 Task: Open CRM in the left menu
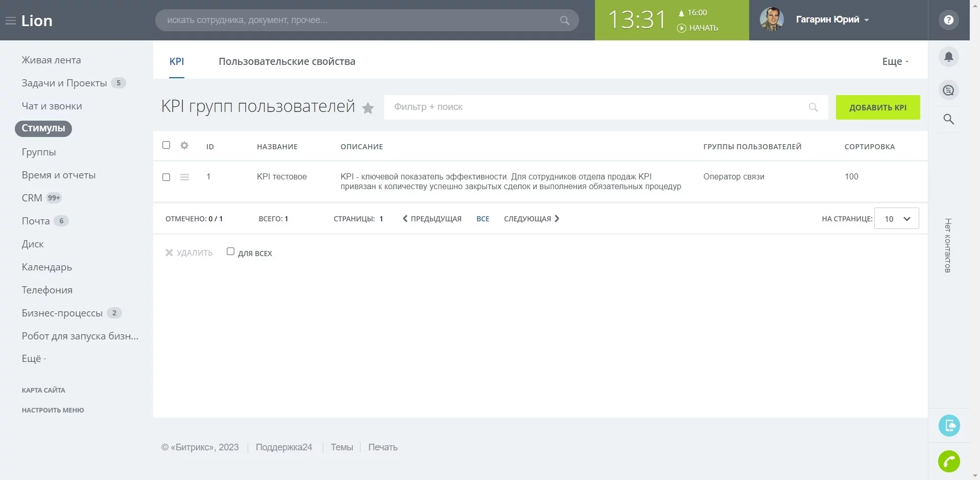[32, 198]
